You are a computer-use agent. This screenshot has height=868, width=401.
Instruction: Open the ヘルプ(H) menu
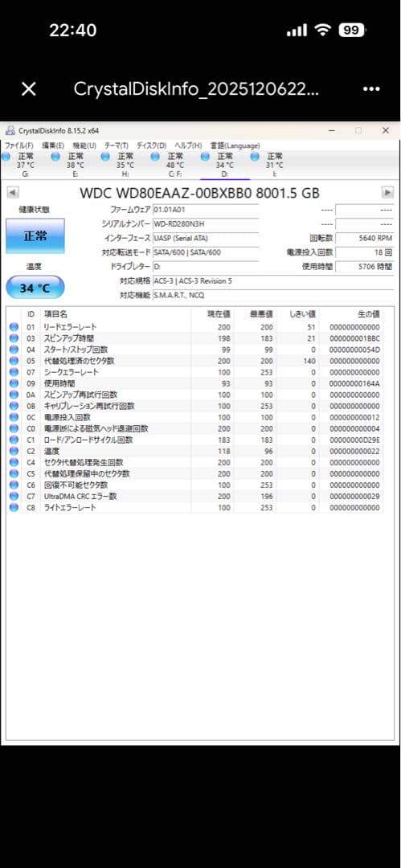pyautogui.click(x=188, y=145)
